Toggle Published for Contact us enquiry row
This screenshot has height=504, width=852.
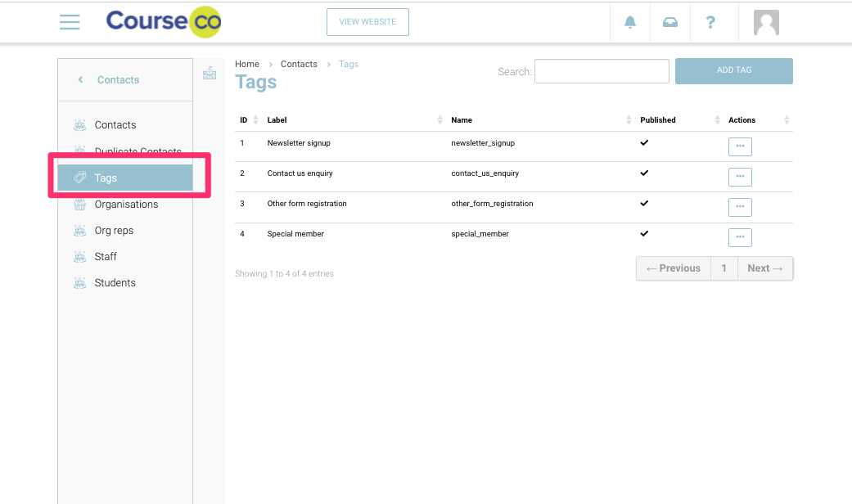[x=644, y=173]
